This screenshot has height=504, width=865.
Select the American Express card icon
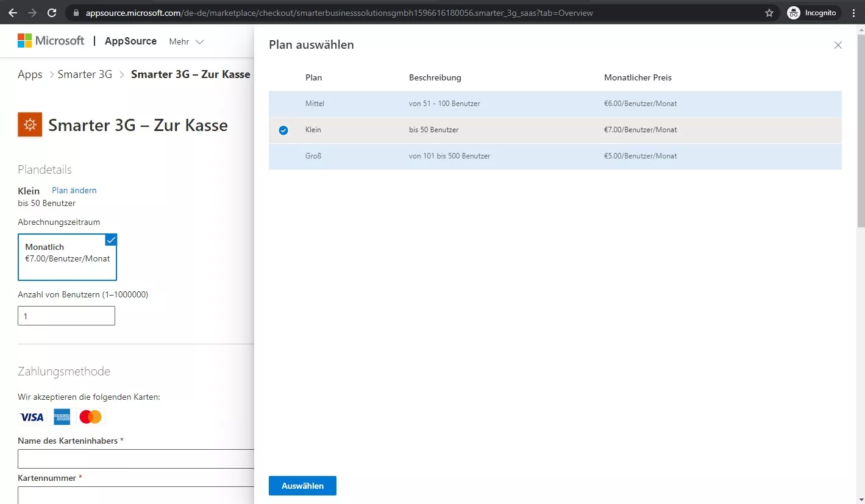(x=61, y=417)
